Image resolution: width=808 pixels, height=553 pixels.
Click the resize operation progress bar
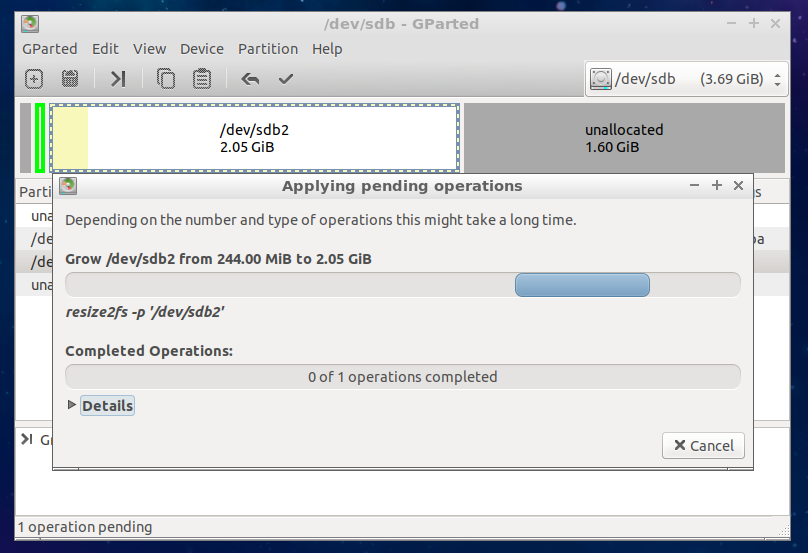coord(402,285)
